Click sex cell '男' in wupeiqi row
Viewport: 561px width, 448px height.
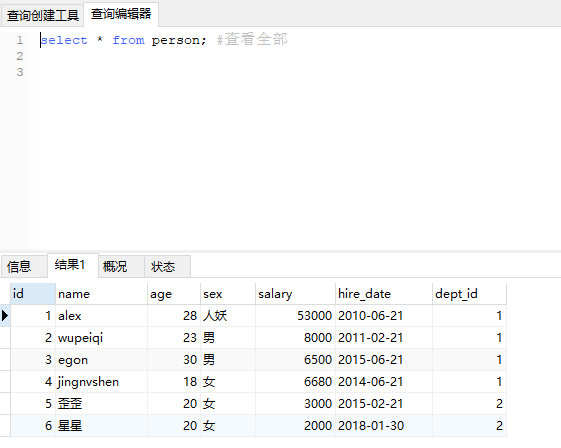[x=228, y=337]
